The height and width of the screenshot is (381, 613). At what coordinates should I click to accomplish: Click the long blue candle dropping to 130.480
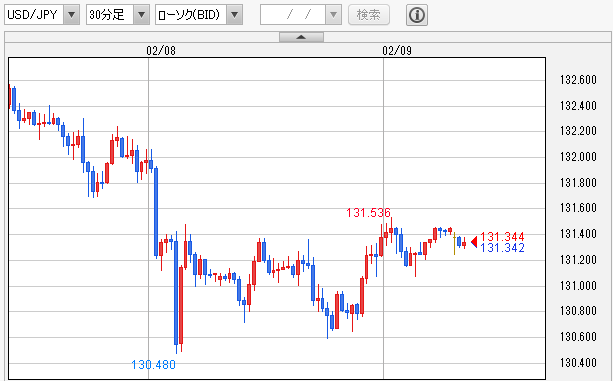(x=176, y=292)
